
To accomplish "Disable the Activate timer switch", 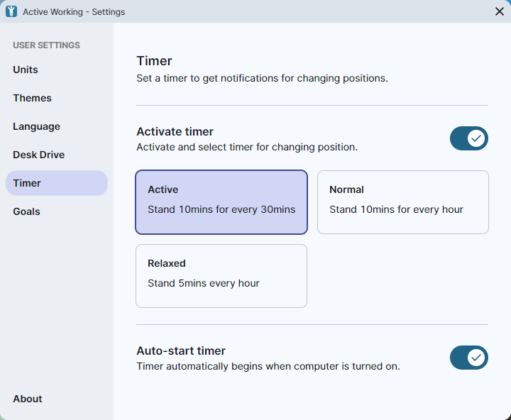I will coord(468,138).
